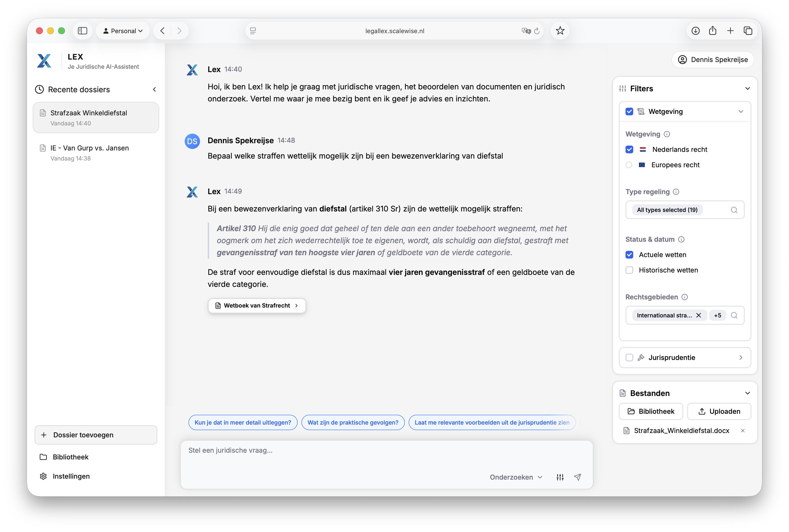Reload the page with refresh icon

537,31
